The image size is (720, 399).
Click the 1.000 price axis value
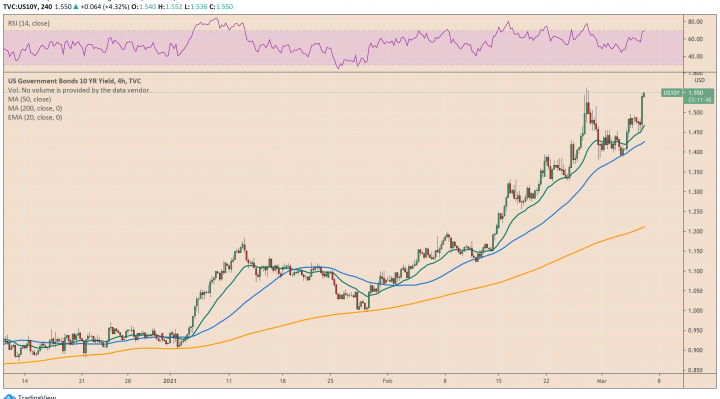(695, 311)
